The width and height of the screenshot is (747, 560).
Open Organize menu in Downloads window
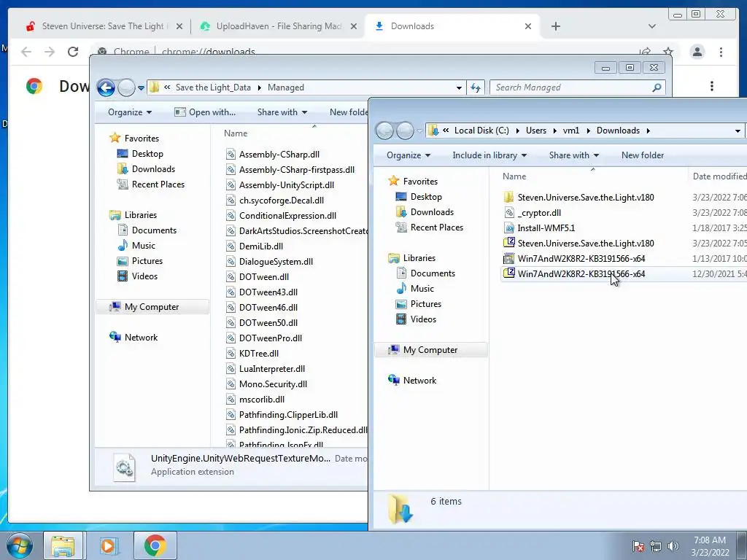click(x=409, y=155)
